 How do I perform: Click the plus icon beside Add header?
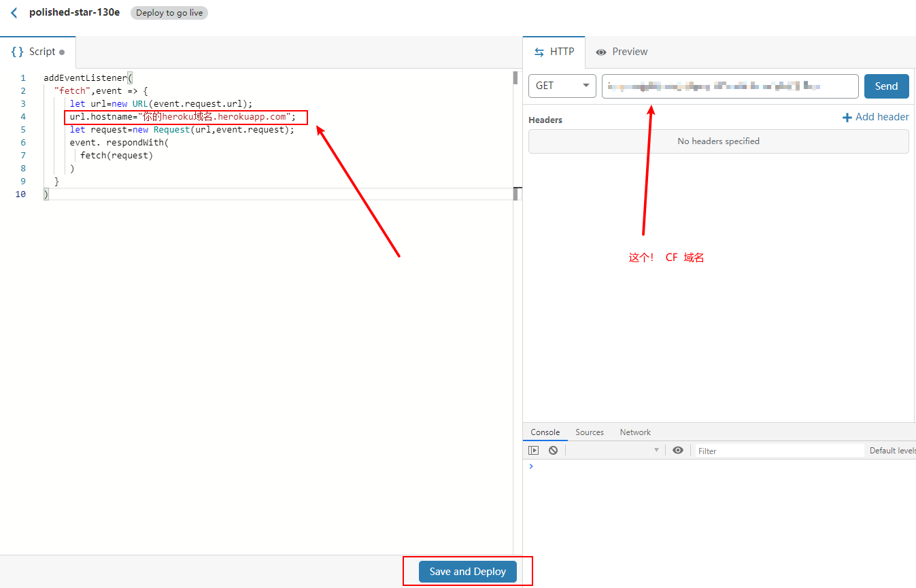(847, 118)
